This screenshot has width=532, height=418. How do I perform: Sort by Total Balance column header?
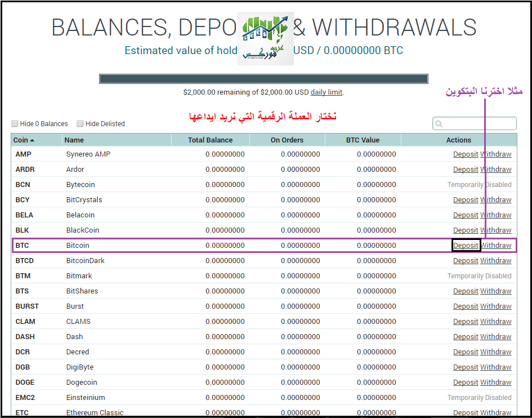pyautogui.click(x=211, y=140)
